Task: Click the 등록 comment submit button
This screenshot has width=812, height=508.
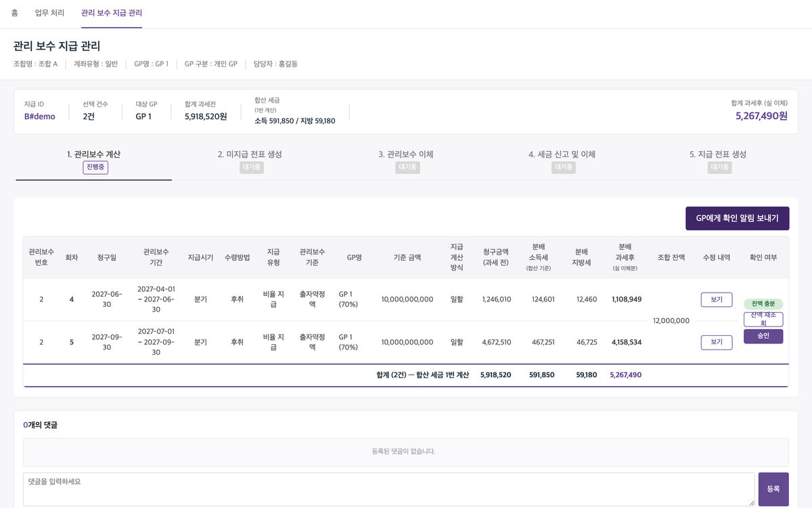Action: coord(773,489)
